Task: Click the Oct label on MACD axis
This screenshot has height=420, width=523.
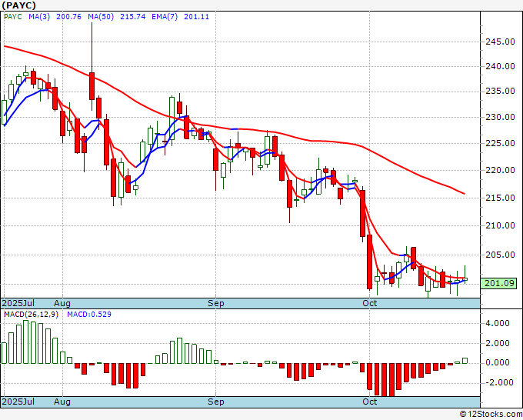Action: 370,402
